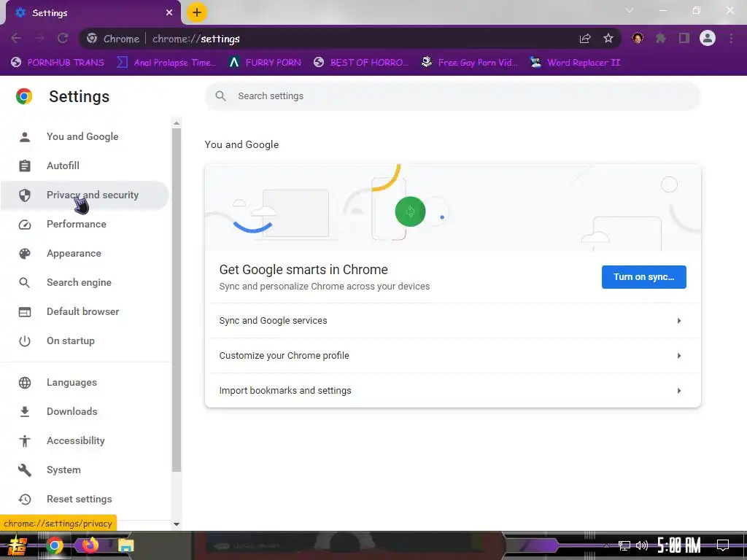This screenshot has height=560, width=747.
Task: Switch to the Settings tab
Action: 93,13
